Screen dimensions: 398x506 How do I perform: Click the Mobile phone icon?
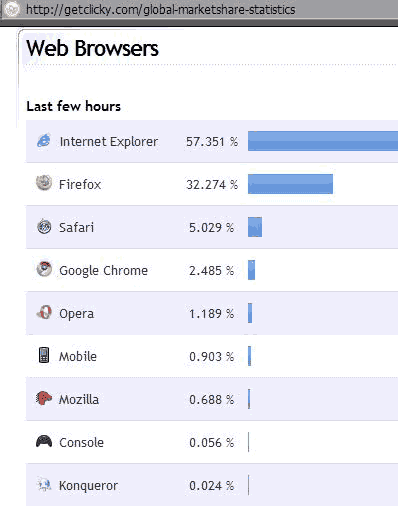[x=44, y=355]
